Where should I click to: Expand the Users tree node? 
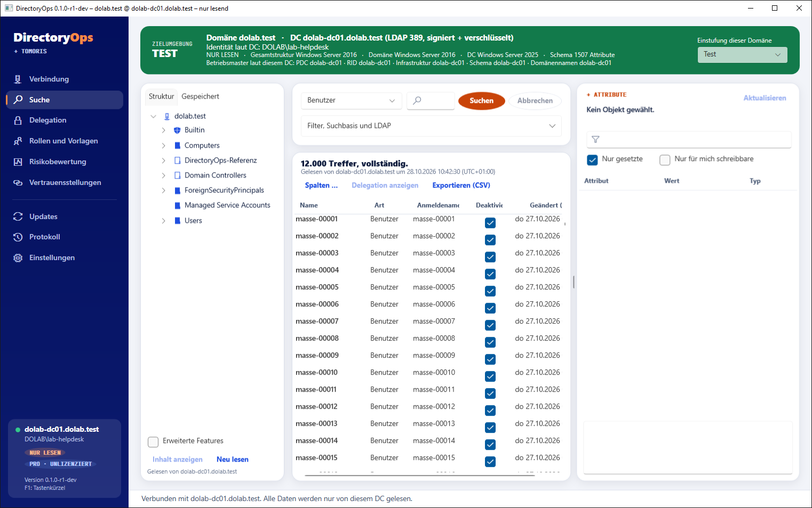[x=163, y=221]
